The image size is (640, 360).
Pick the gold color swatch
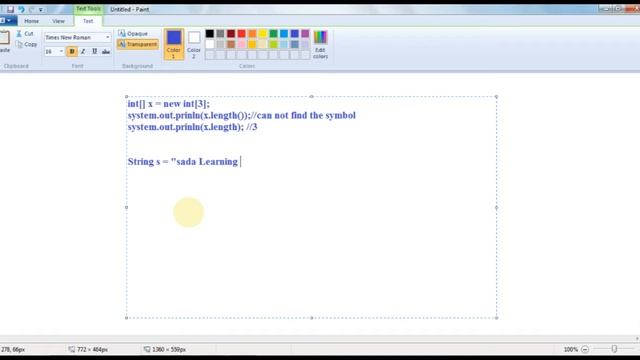click(x=252, y=44)
